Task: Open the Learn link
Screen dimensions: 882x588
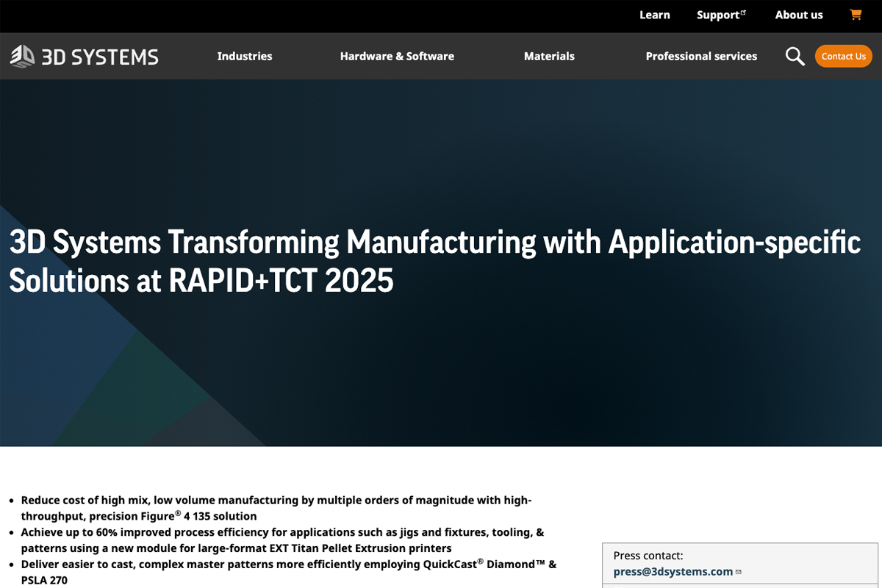Action: pyautogui.click(x=655, y=15)
